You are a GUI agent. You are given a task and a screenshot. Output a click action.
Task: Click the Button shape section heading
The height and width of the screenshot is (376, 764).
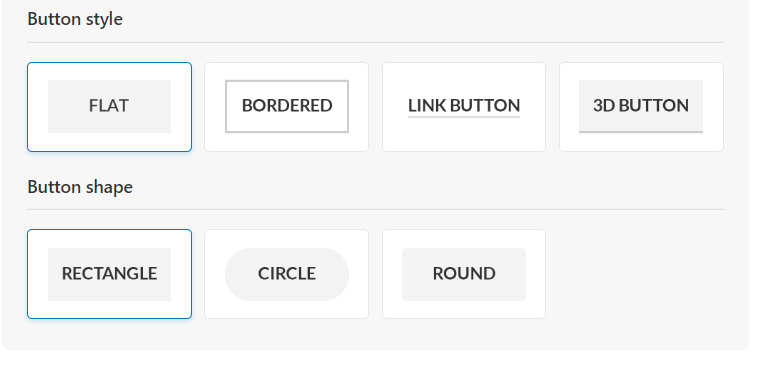click(80, 187)
